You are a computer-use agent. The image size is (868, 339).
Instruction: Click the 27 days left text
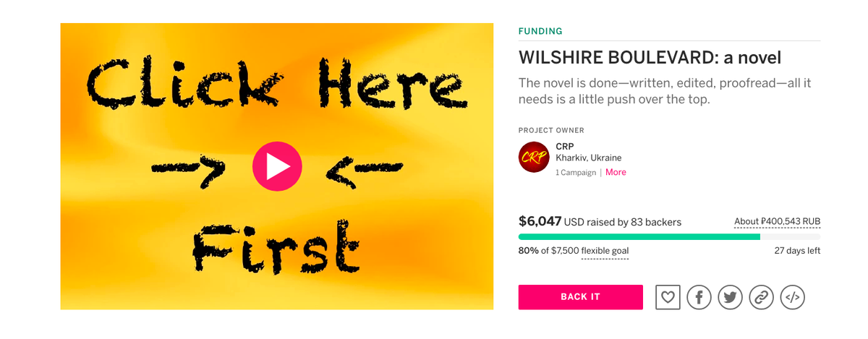(797, 251)
